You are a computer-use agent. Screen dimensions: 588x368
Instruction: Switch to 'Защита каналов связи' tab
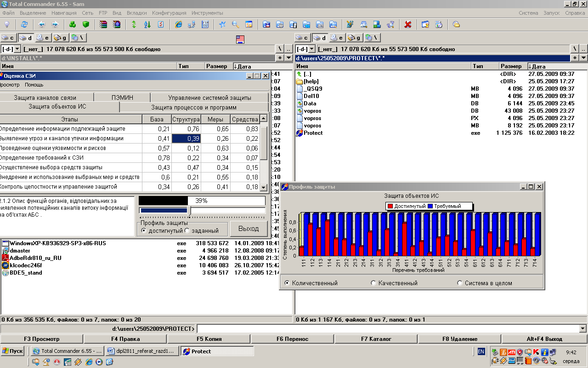click(45, 98)
